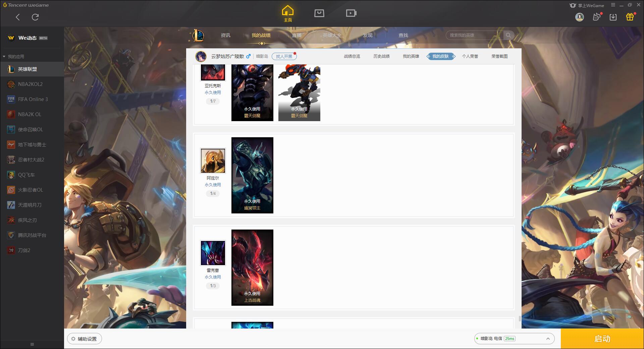
Task: Click the search magnifier button
Action: point(508,35)
